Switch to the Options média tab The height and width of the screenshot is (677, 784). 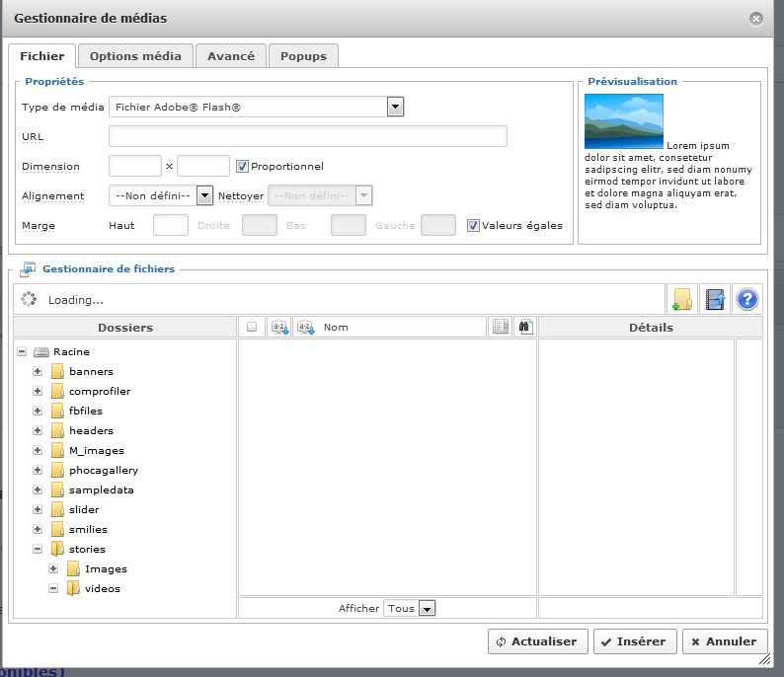[x=135, y=56]
